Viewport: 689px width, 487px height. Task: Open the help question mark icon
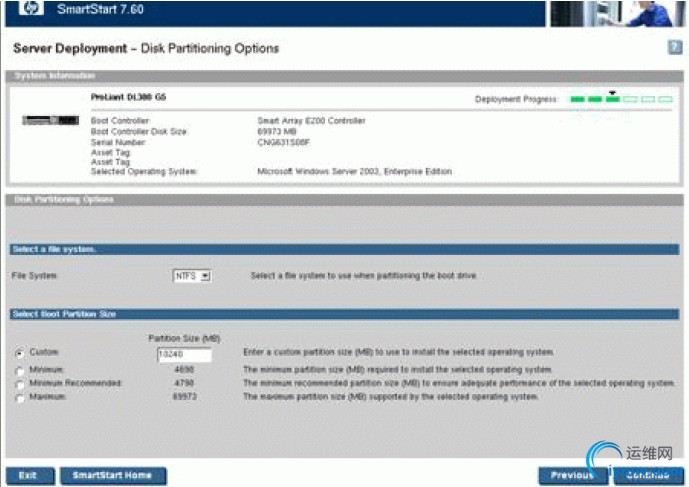point(675,47)
